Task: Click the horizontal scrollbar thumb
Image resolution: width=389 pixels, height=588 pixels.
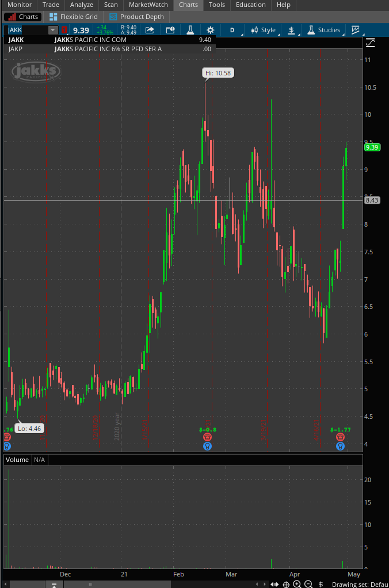Action: click(90, 584)
